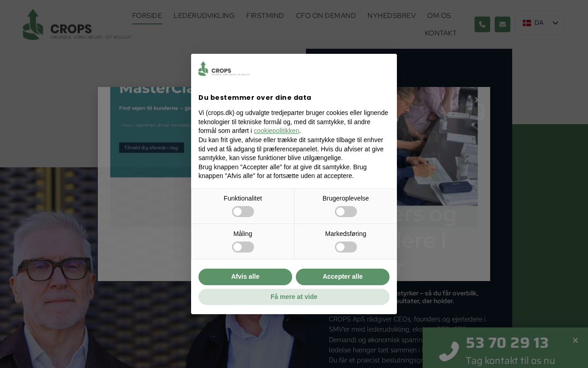Screen dimensions: 588x368
Task: Close the MasterClass popup with X
Action: click(x=476, y=100)
